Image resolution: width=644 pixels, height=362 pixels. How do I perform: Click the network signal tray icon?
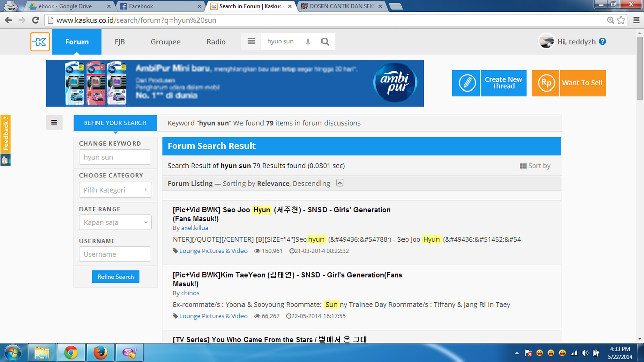tap(574, 353)
